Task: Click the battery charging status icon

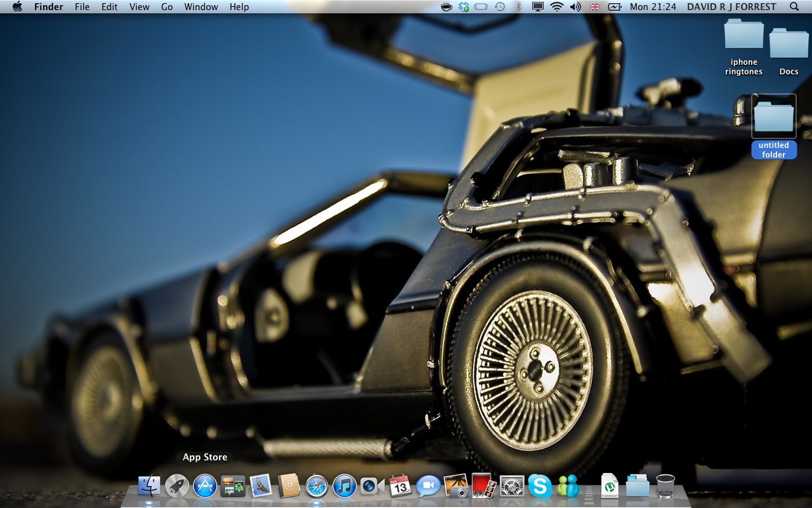Action: [614, 7]
